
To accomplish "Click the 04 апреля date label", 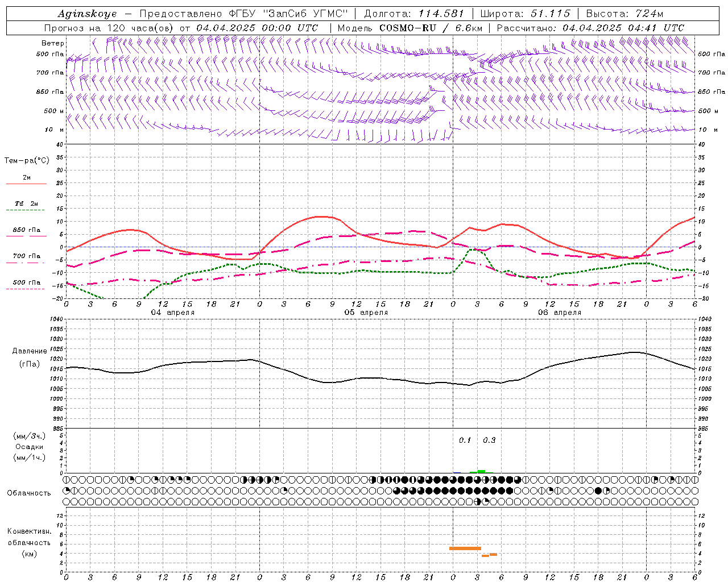I will click(173, 313).
